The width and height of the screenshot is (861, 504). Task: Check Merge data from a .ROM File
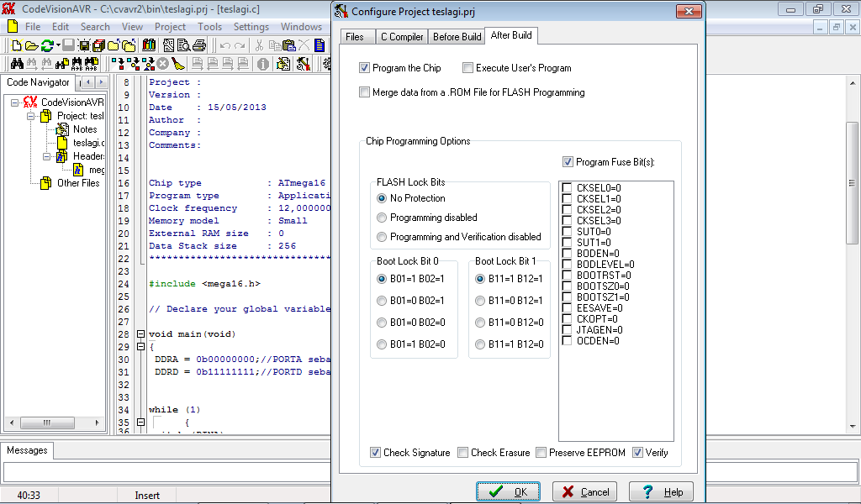point(364,92)
